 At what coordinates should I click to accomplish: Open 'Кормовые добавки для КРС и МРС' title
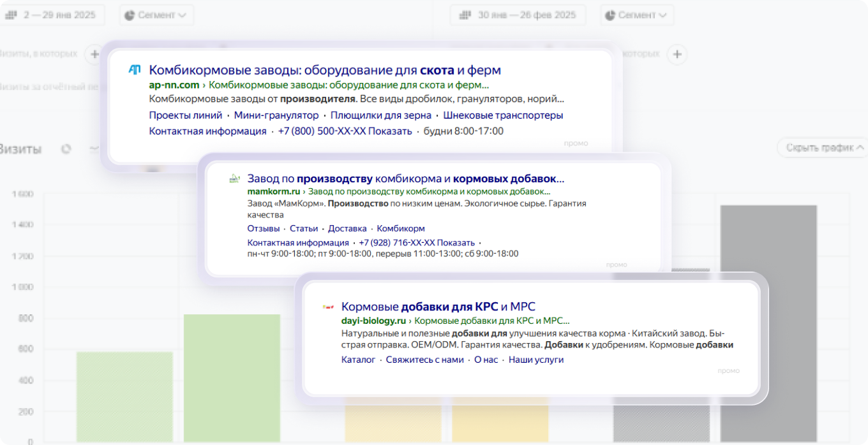pos(438,307)
